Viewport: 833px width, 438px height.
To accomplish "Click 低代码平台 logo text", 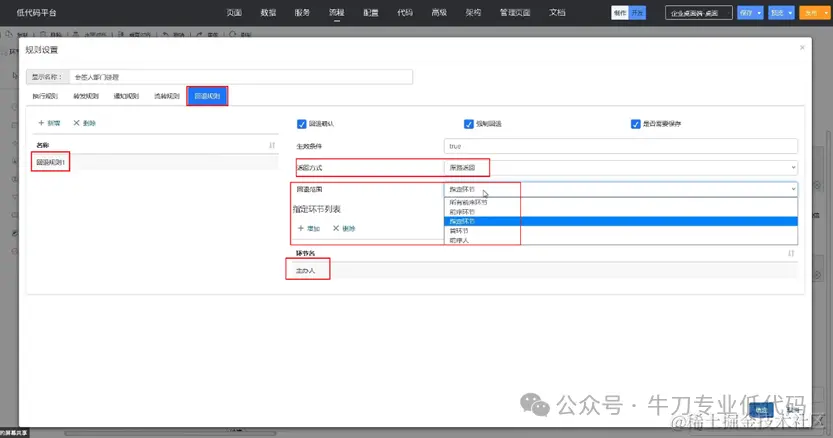I will pos(36,13).
